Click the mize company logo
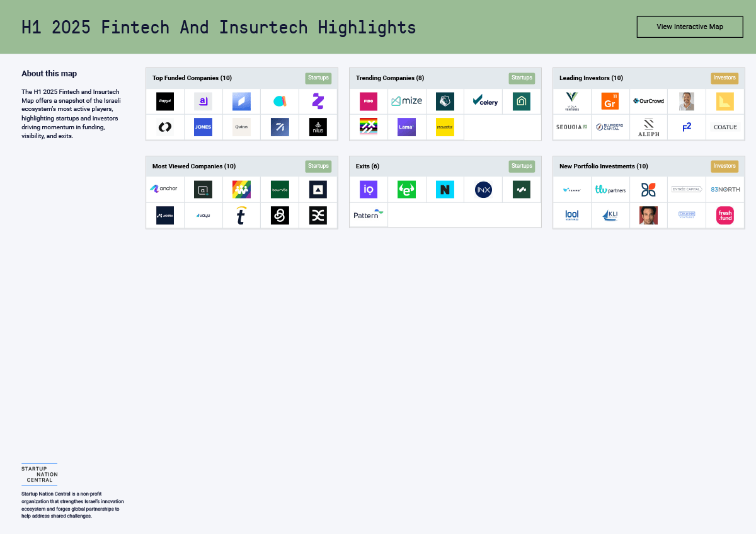This screenshot has width=756, height=534. 407,102
